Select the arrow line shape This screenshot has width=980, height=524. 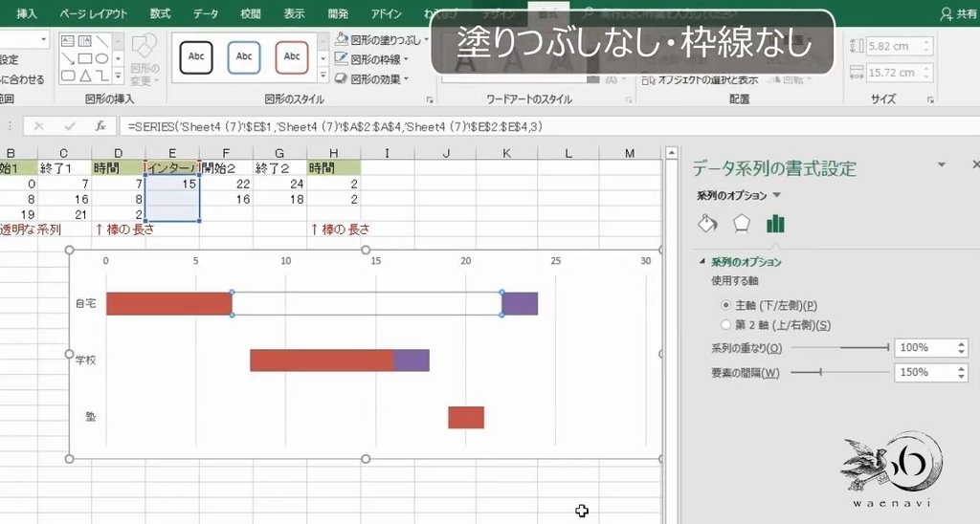68,58
